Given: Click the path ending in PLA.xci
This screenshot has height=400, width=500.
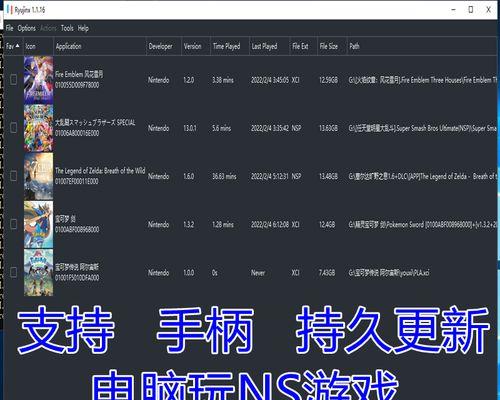Looking at the screenshot, I should click(x=389, y=273).
